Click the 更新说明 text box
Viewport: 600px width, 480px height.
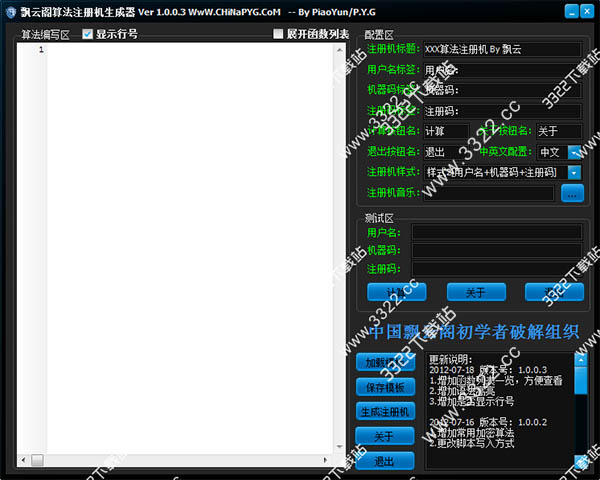click(x=499, y=411)
